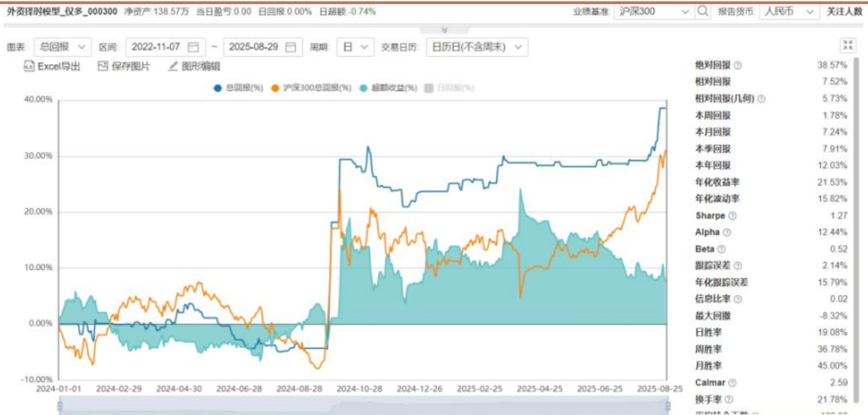
Task: Open the 报告货币 人民币 currency dropdown
Action: 788,11
